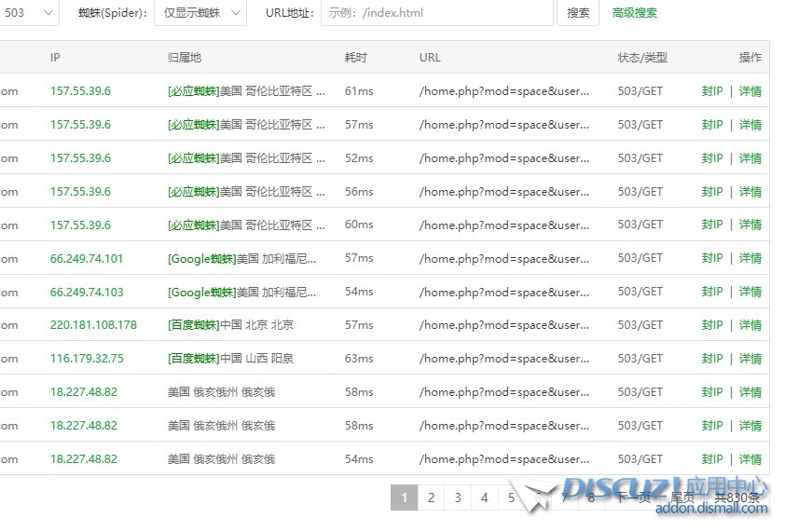Go to page 3 in pagination
Screen dimensions: 785x532
pos(458,498)
